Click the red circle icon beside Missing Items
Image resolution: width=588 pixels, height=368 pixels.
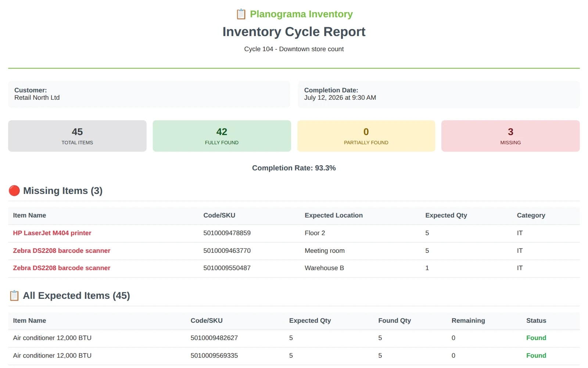[14, 191]
